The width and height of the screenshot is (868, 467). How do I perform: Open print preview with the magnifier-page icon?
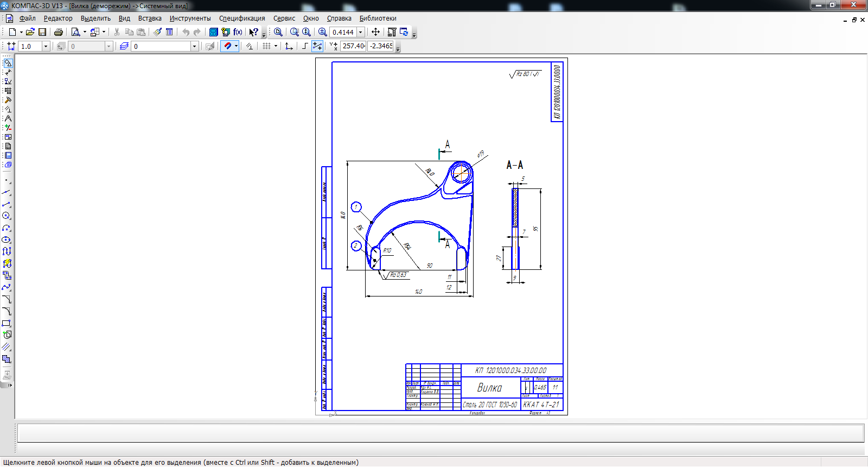tap(76, 32)
